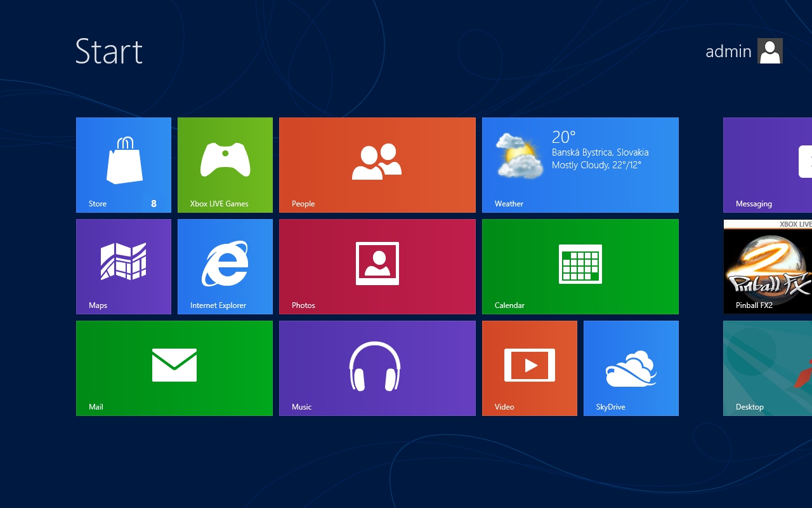This screenshot has width=812, height=508.
Task: Open the Video tile
Action: (530, 368)
